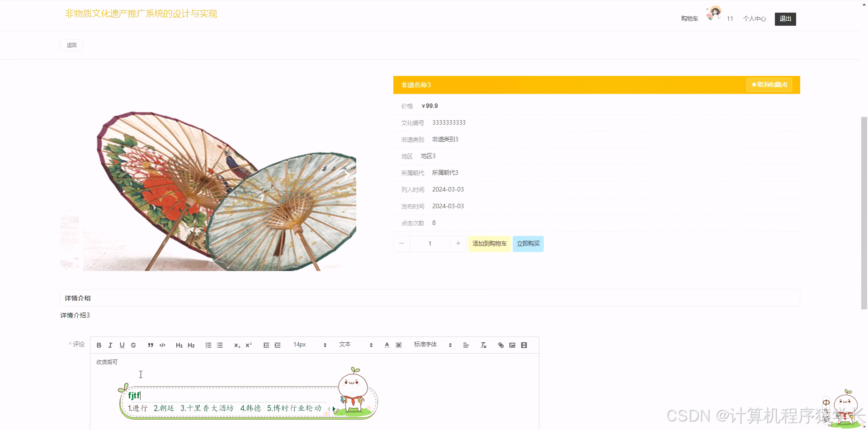
Task: Apply Heading 1 style
Action: coord(179,345)
